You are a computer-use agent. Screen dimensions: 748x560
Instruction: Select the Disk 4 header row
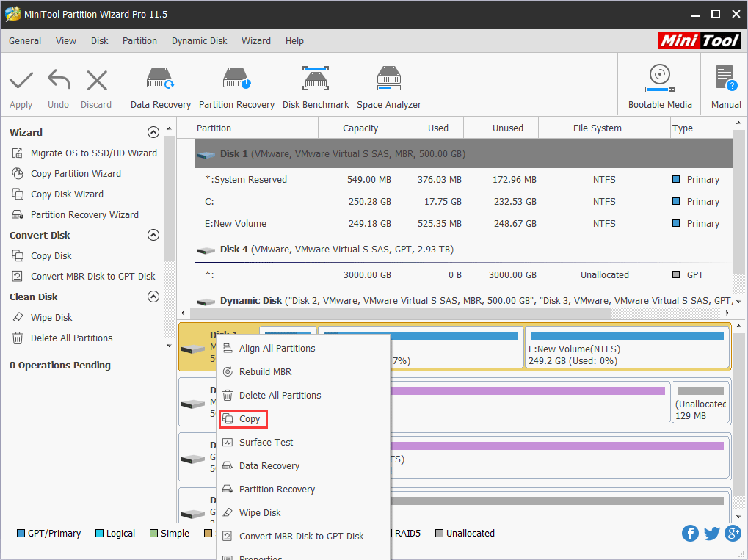pos(464,249)
